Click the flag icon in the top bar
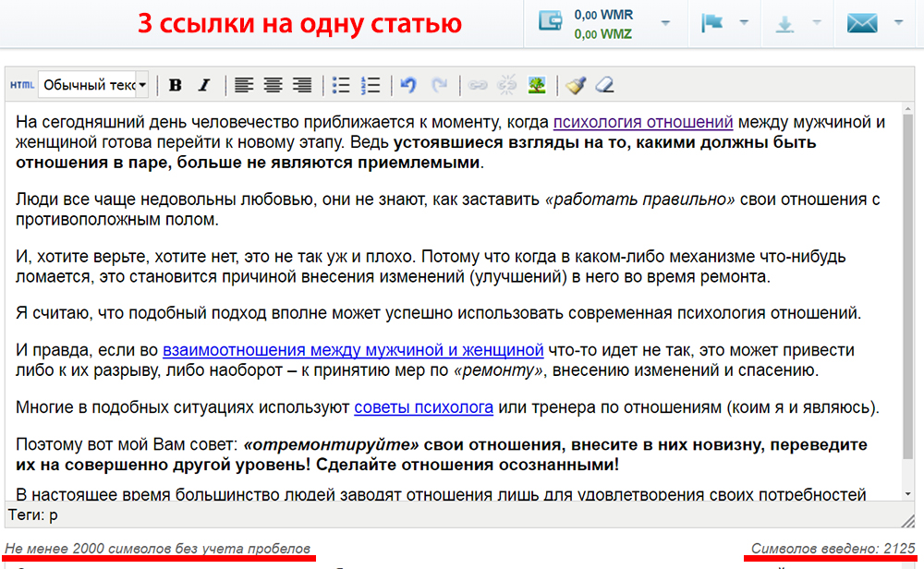The height and width of the screenshot is (569, 924). 712,24
